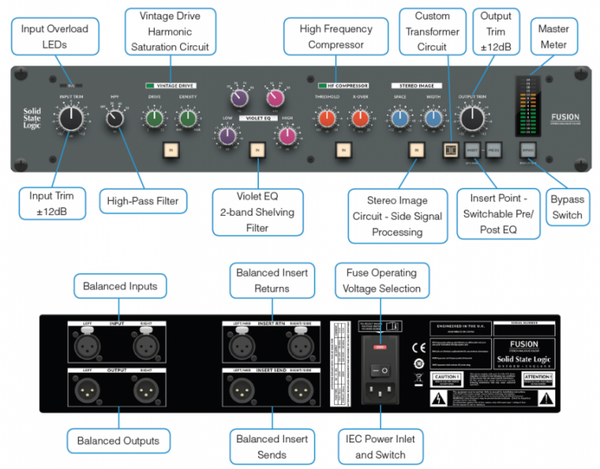Click the red HF Compressor Threshold knob
The image size is (600, 469).
coord(325,119)
